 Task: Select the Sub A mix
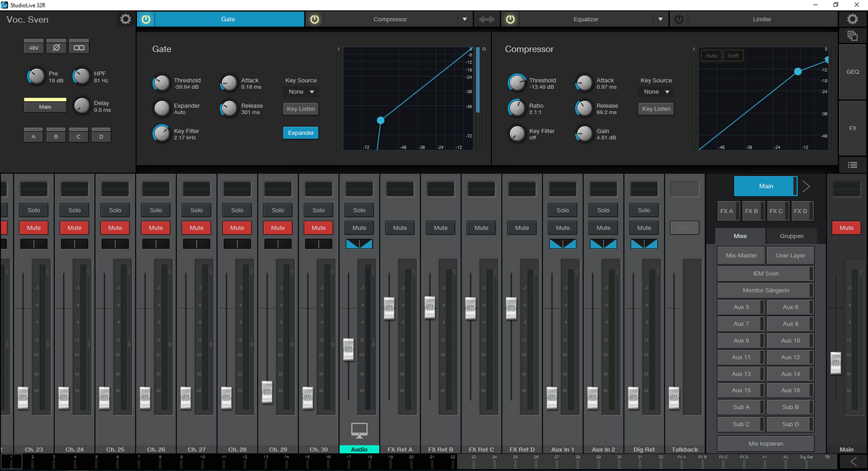741,407
